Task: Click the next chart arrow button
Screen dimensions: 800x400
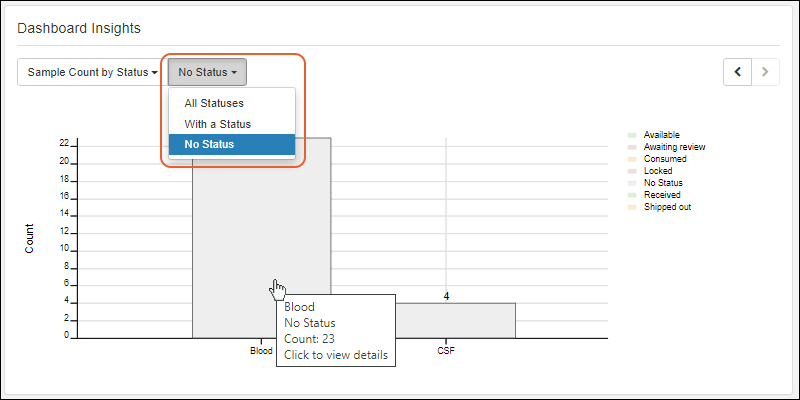Action: coord(766,72)
